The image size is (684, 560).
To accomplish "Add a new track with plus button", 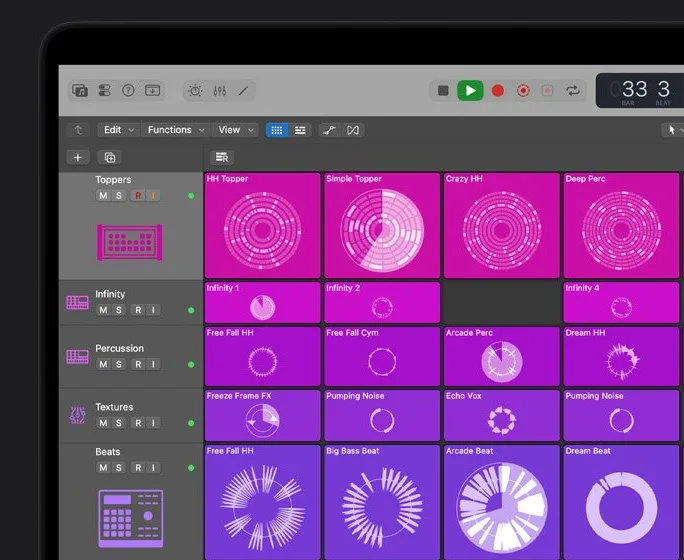I will (78, 157).
